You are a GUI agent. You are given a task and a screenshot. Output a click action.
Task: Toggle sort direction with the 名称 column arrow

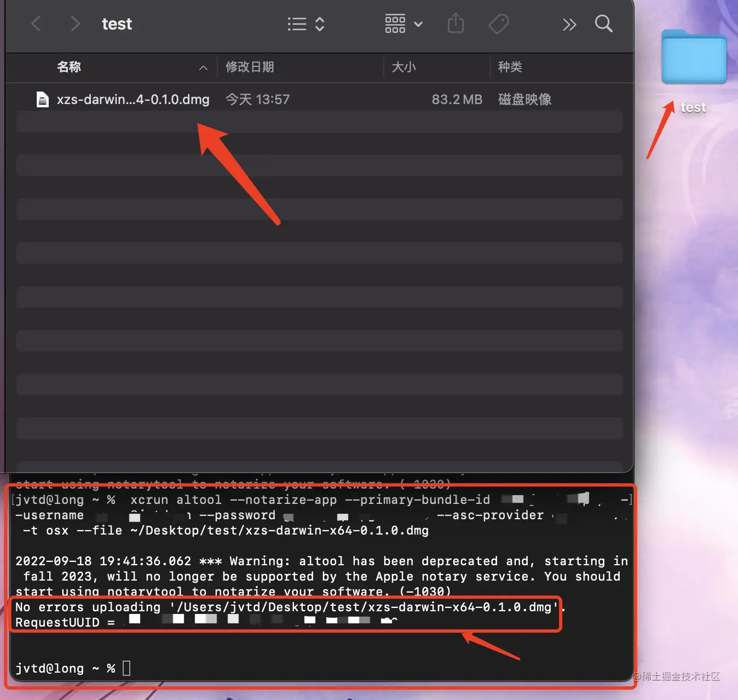tap(203, 67)
